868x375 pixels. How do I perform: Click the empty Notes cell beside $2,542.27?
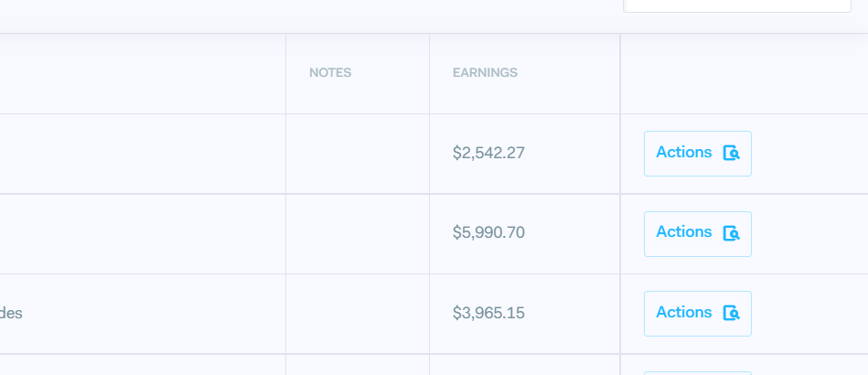(x=357, y=154)
